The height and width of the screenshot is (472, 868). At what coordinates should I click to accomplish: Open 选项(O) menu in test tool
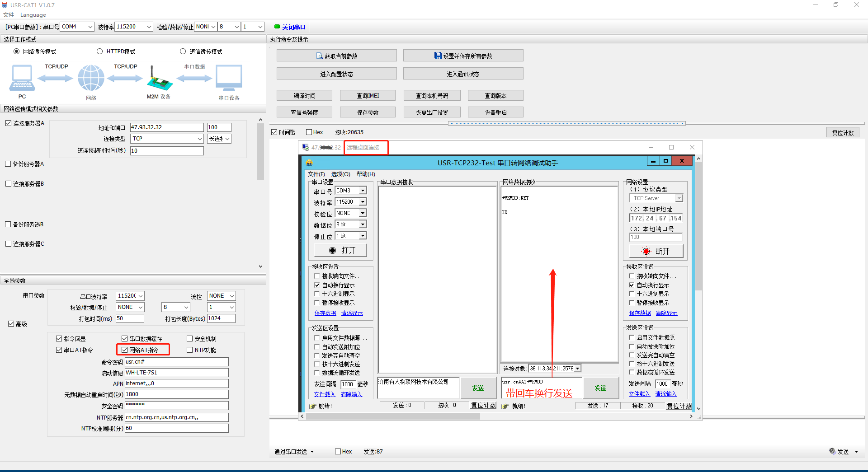click(x=340, y=174)
